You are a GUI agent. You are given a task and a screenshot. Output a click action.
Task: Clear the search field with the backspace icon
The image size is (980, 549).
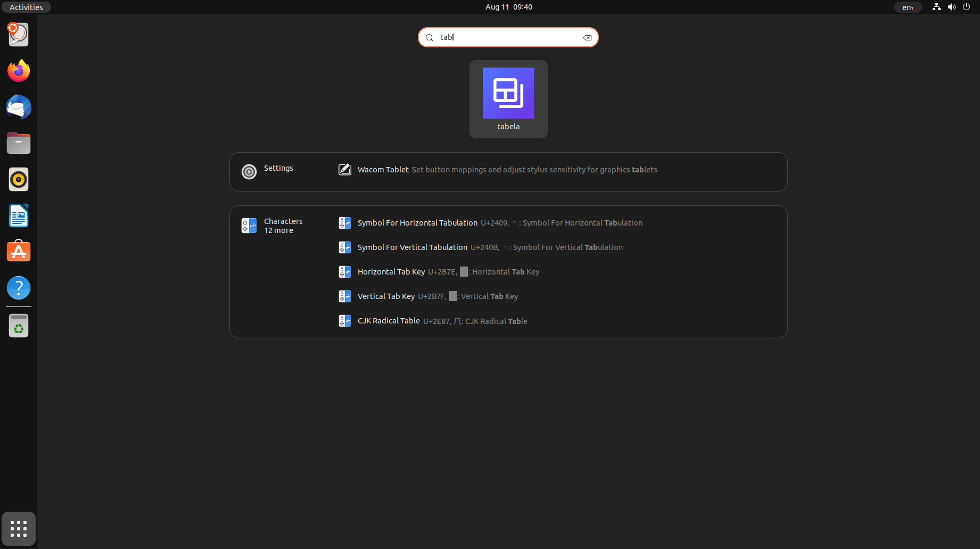click(x=587, y=37)
